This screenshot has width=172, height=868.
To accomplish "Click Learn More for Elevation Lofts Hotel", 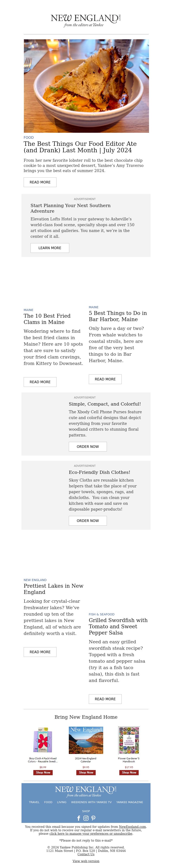I will (x=50, y=248).
